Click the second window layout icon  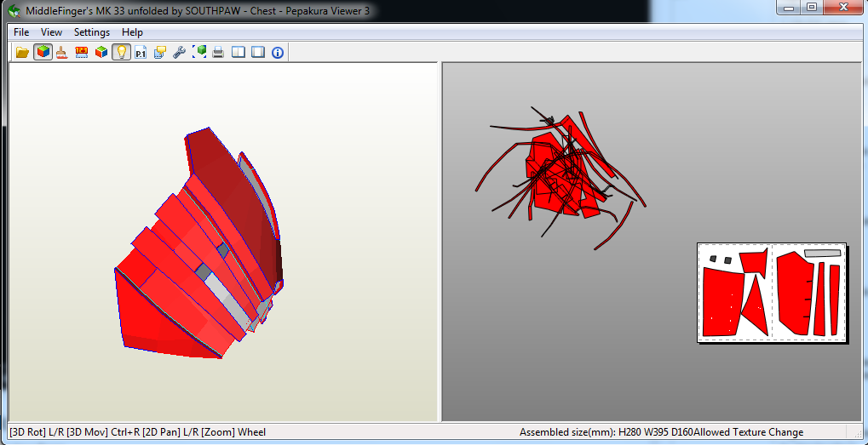[258, 53]
